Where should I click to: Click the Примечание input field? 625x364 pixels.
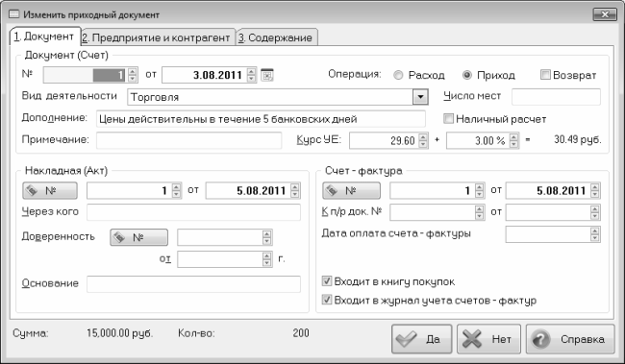click(x=188, y=140)
